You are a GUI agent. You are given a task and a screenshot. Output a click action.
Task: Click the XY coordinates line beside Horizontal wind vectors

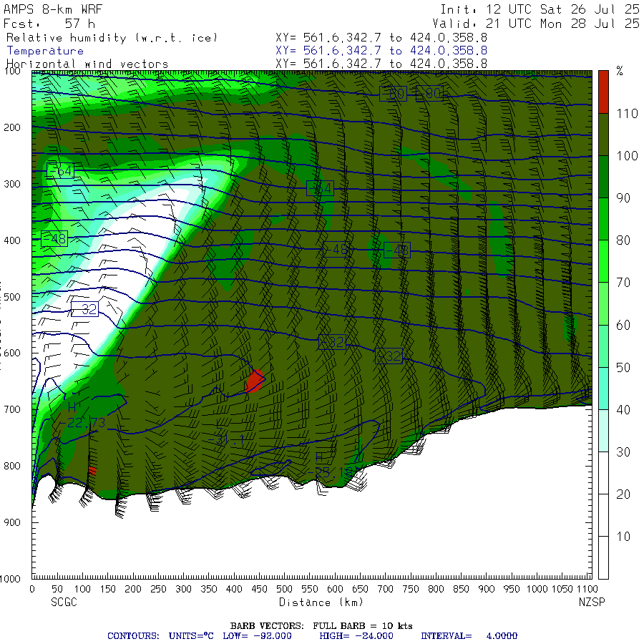pyautogui.click(x=381, y=64)
